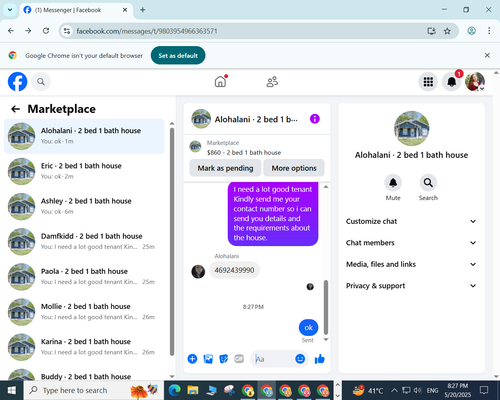The image size is (500, 400).
Task: Click taskbar search box
Action: click(93, 390)
